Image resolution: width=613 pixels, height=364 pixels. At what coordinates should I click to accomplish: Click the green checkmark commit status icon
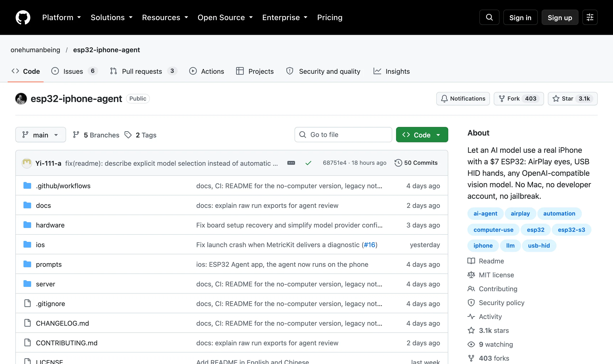tap(308, 163)
